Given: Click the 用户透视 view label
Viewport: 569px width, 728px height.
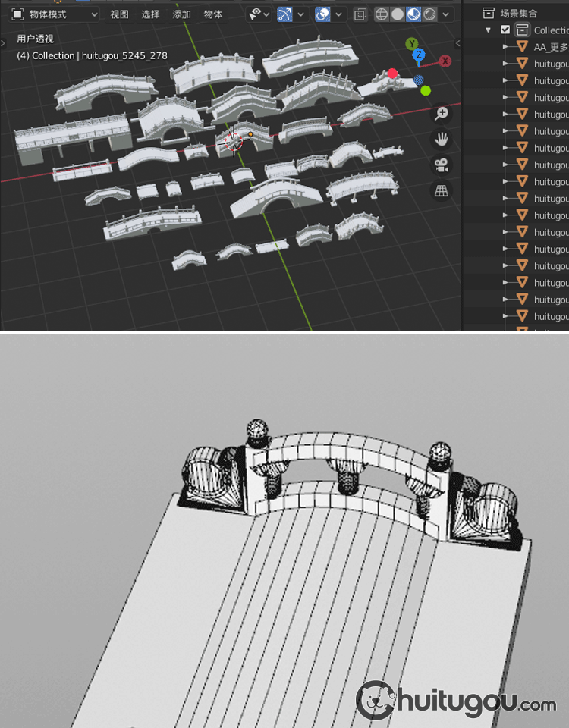Looking at the screenshot, I should 36,39.
